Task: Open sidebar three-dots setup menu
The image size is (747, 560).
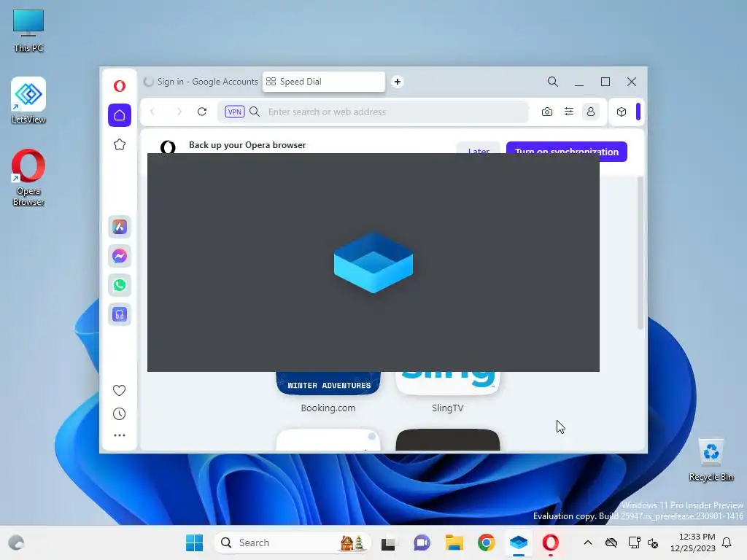Action: point(119,435)
